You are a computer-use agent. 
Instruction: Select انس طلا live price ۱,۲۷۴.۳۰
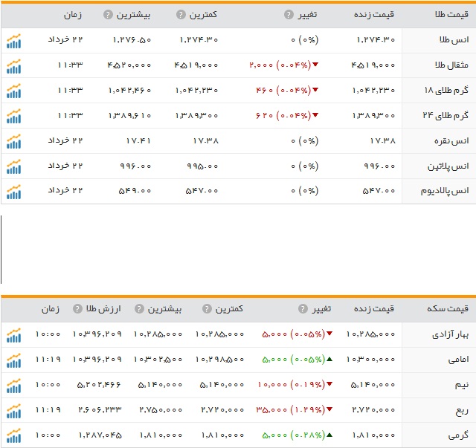(x=376, y=39)
